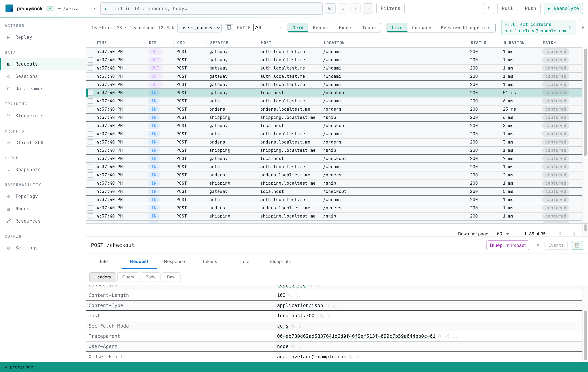This screenshot has width=588, height=372.
Task: Open the Infra tab
Action: 245,261
